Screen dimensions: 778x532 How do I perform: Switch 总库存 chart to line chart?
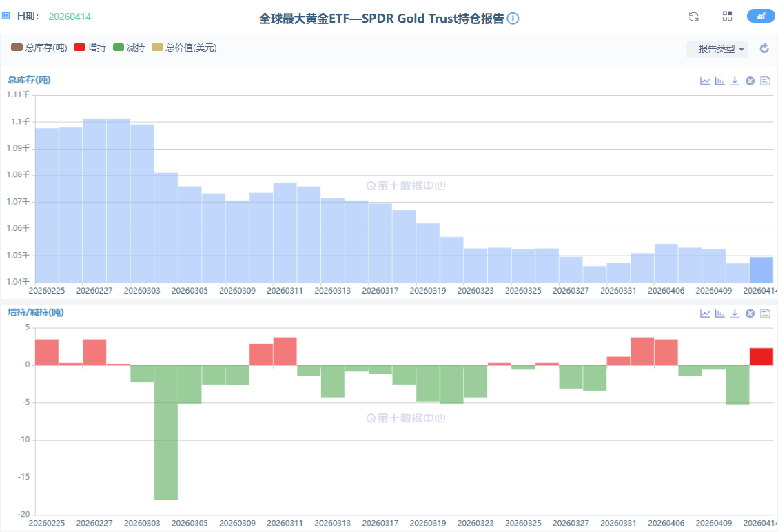(x=704, y=81)
